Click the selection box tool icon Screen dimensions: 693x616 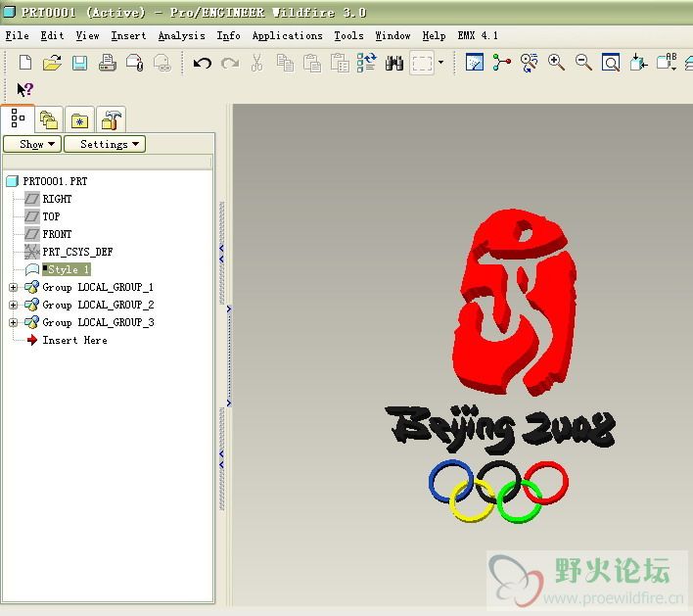pyautogui.click(x=422, y=63)
